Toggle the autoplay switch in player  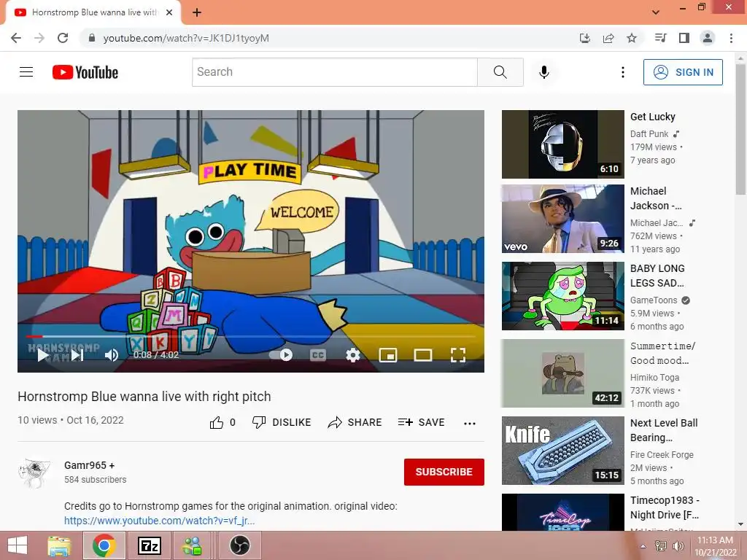point(281,355)
